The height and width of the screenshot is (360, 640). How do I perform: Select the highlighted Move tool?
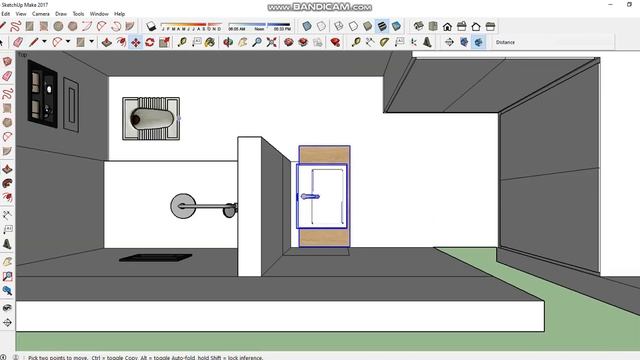[136, 42]
